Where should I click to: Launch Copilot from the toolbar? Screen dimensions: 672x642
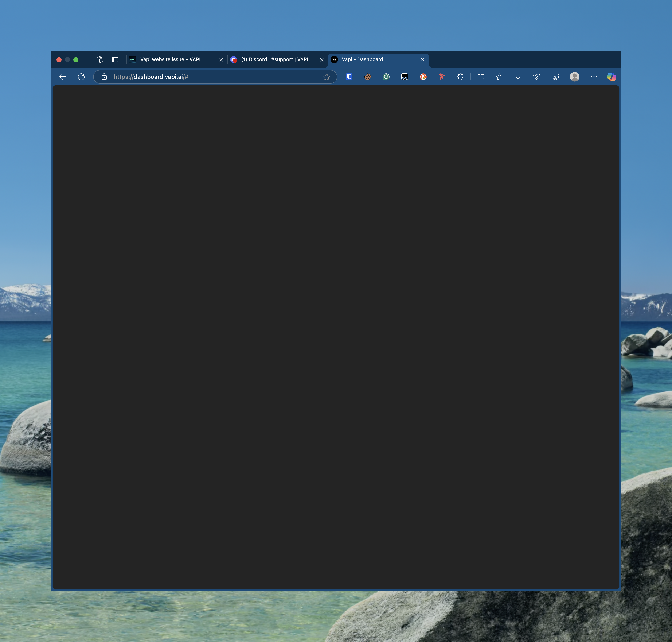pos(612,77)
